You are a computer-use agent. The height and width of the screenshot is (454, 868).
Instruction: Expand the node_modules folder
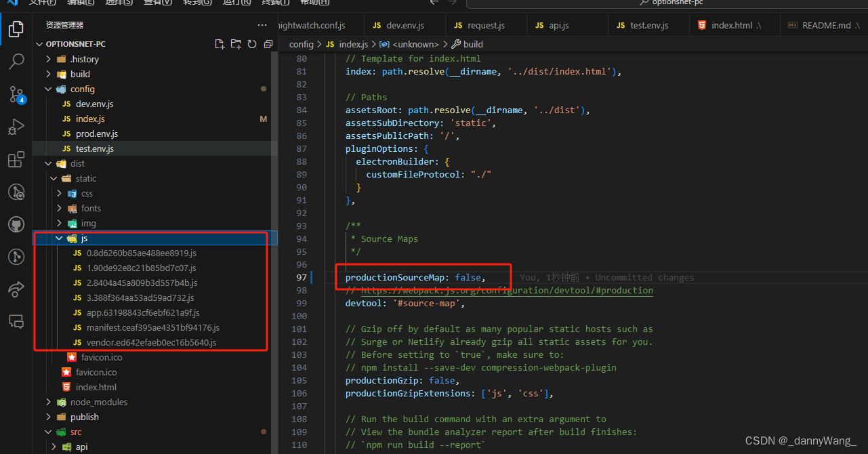[x=100, y=402]
